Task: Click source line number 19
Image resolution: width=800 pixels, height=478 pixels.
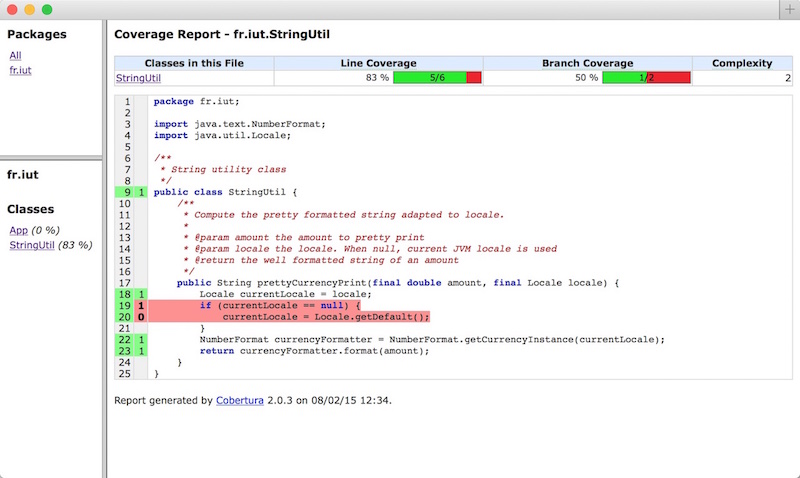Action: (125, 306)
